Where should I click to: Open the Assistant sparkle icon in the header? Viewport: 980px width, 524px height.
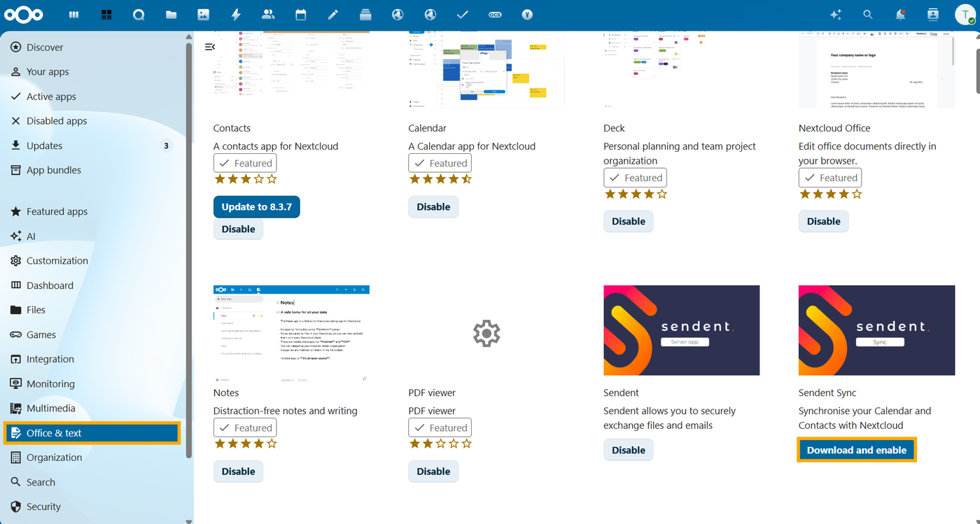point(835,15)
